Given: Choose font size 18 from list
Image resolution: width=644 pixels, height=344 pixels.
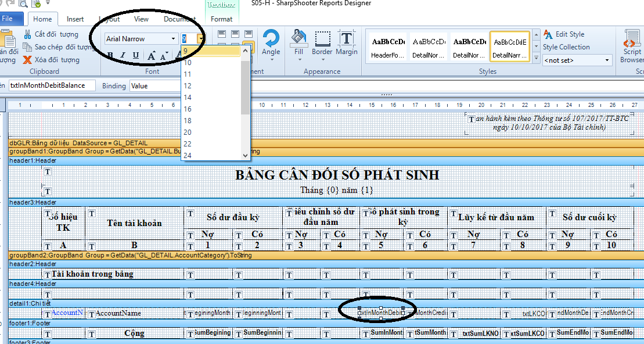Looking at the screenshot, I should point(210,120).
